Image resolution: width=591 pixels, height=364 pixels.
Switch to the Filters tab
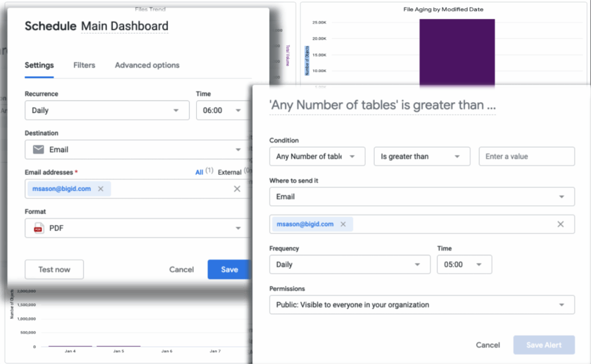click(84, 65)
